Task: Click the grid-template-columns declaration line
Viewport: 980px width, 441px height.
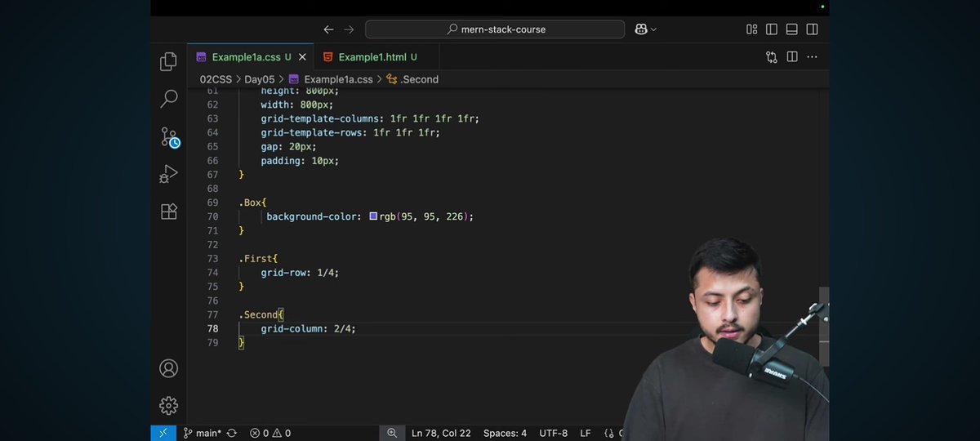Action: point(370,118)
